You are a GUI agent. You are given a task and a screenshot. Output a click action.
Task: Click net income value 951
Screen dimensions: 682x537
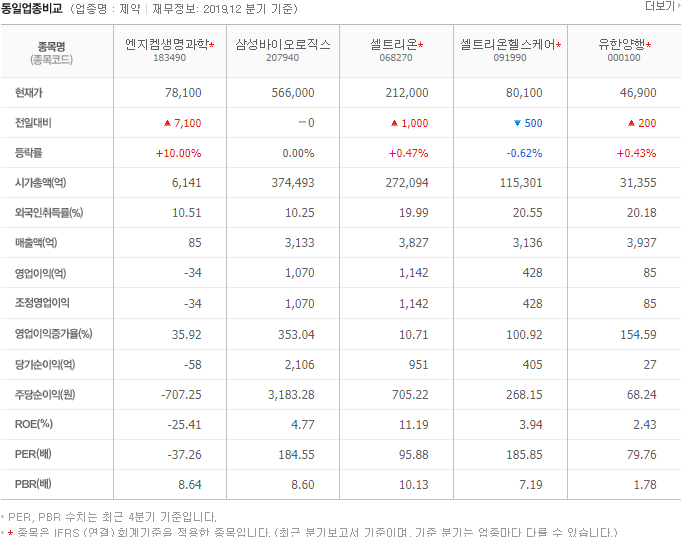pyautogui.click(x=418, y=364)
